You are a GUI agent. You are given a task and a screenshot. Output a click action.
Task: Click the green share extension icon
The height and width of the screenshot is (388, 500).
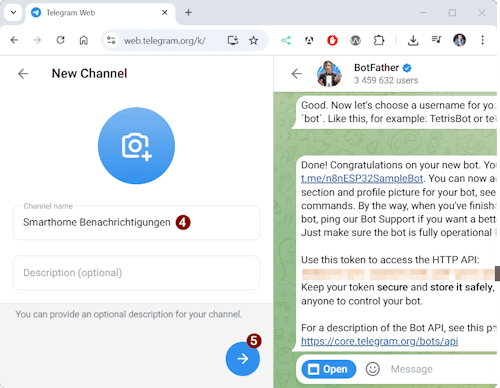286,41
